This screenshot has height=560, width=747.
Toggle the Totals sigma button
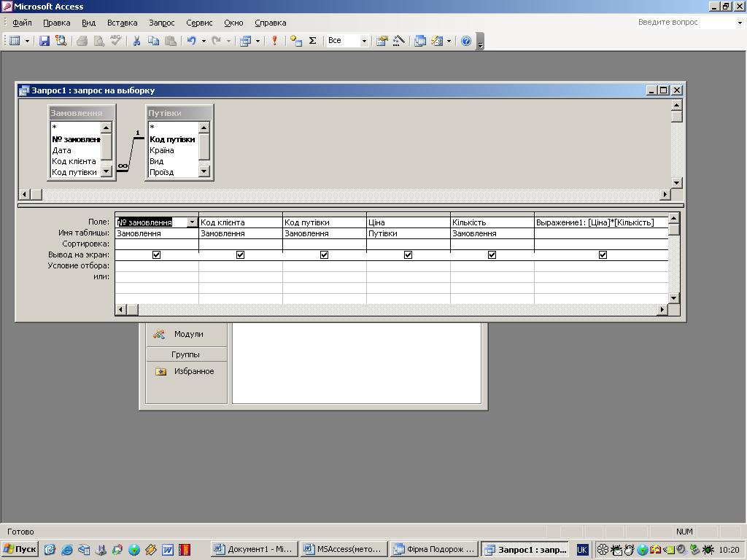click(313, 41)
